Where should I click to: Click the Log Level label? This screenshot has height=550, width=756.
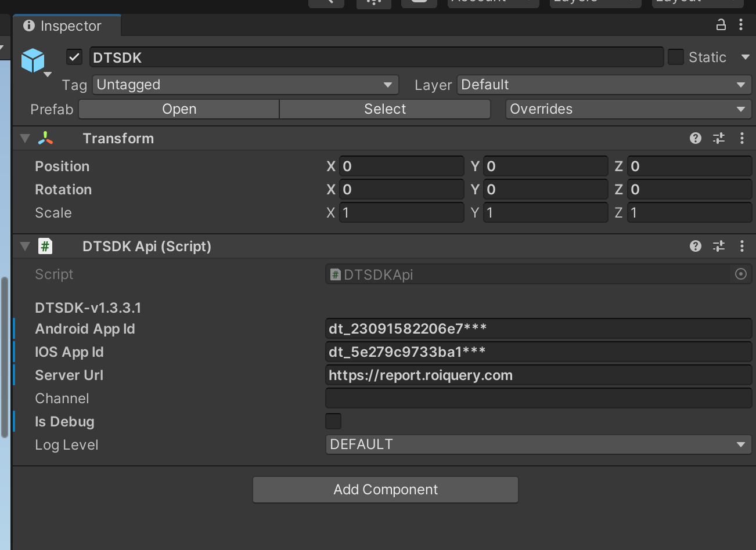coord(67,445)
